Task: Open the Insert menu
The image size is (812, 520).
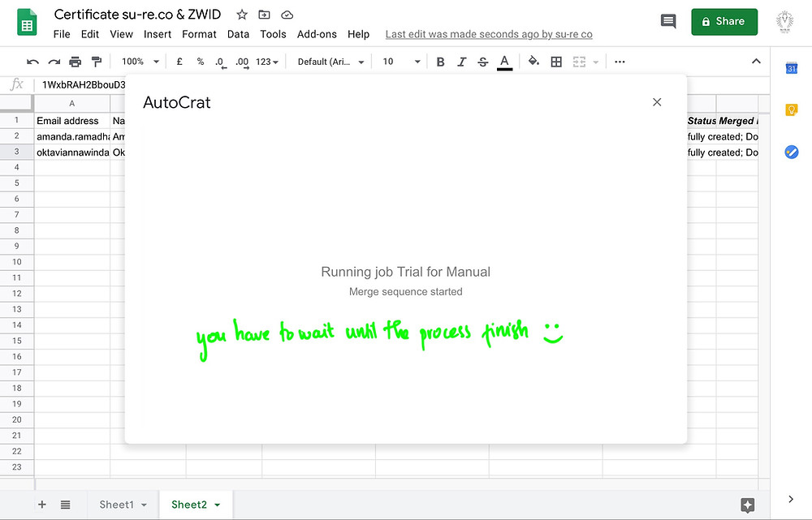Action: click(x=158, y=34)
